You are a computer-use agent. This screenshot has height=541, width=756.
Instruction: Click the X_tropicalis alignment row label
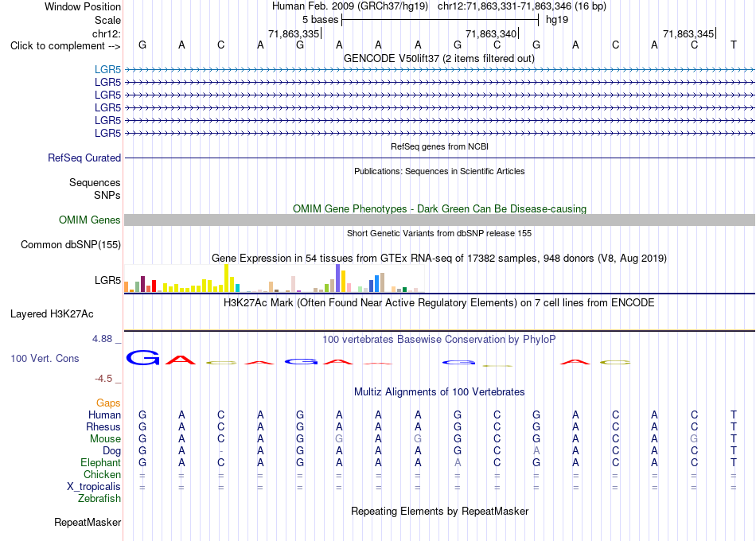pyautogui.click(x=94, y=487)
